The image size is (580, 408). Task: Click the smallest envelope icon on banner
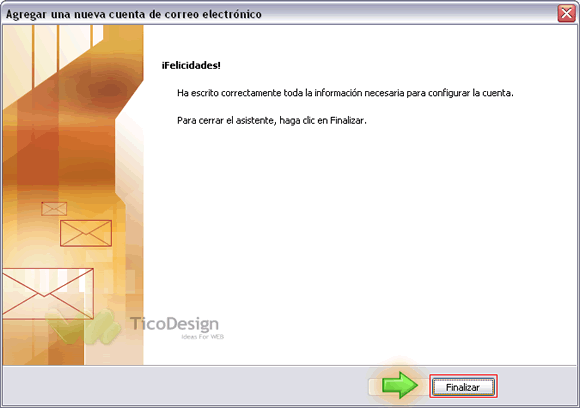pos(54,209)
